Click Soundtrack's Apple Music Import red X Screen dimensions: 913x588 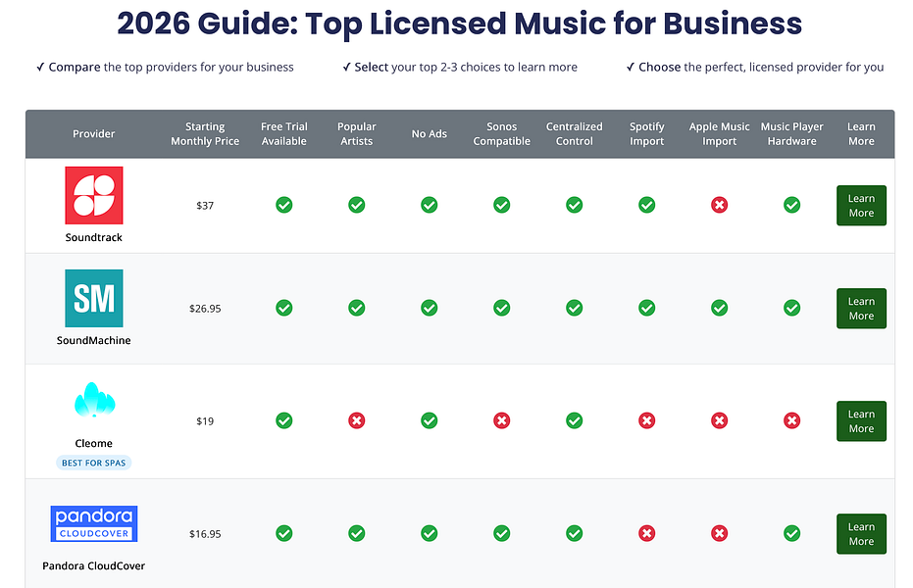point(719,205)
